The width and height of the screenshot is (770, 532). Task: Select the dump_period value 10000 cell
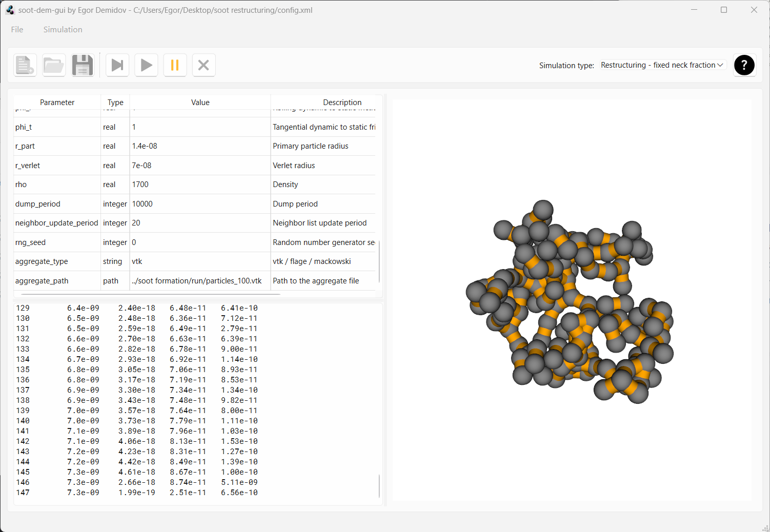click(x=200, y=204)
